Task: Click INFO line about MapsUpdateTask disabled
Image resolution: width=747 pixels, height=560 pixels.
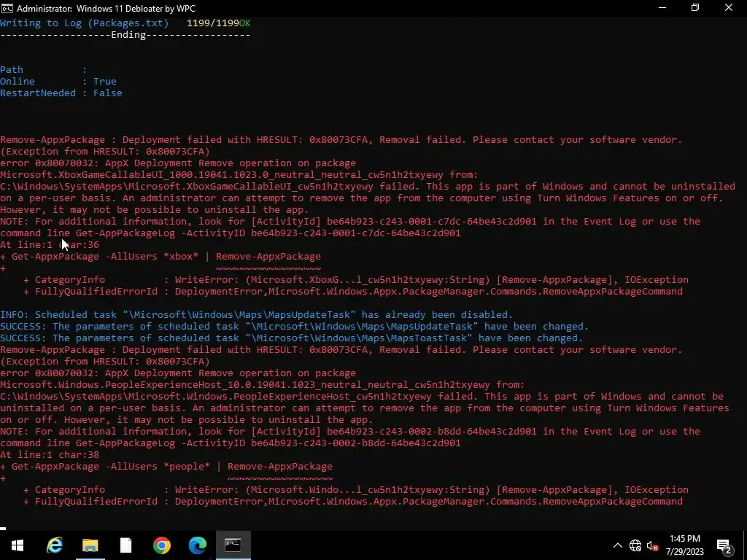Action: tap(256, 315)
